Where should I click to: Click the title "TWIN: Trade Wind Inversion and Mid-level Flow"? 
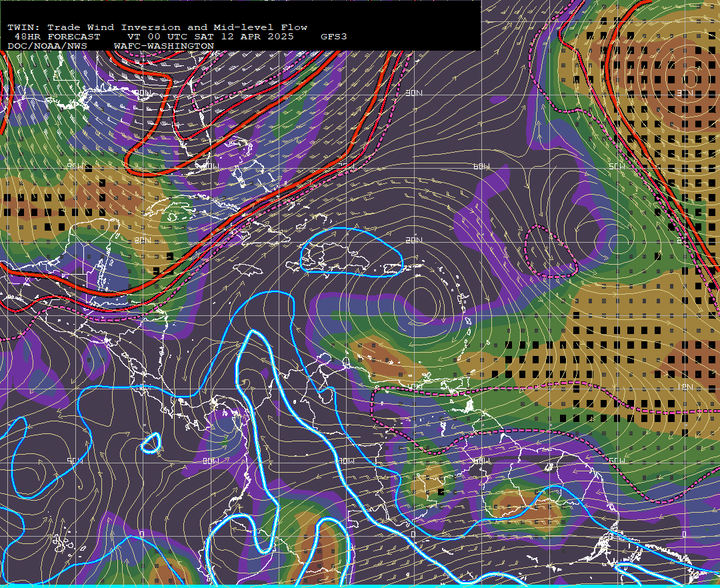(x=157, y=27)
